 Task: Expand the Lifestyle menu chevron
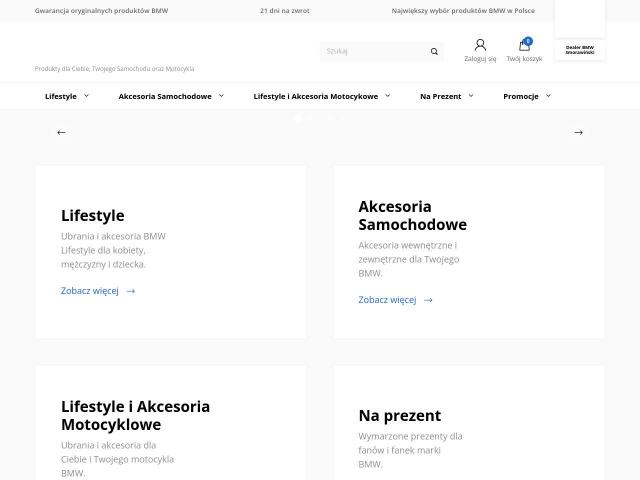pyautogui.click(x=87, y=96)
